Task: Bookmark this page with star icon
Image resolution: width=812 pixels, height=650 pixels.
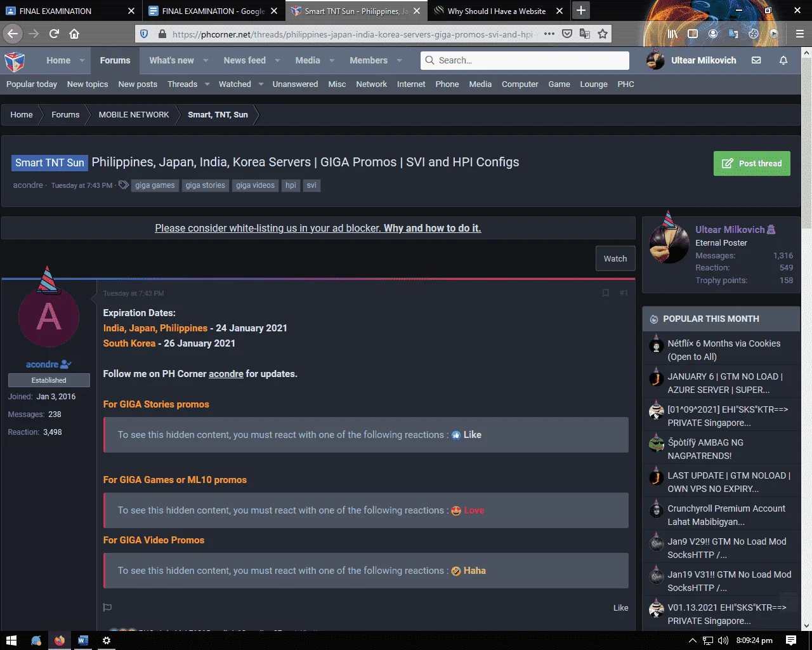Action: pos(603,34)
